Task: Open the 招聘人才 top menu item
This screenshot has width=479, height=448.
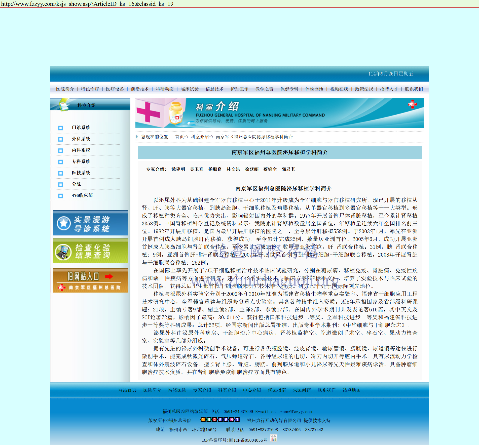Action: point(389,89)
